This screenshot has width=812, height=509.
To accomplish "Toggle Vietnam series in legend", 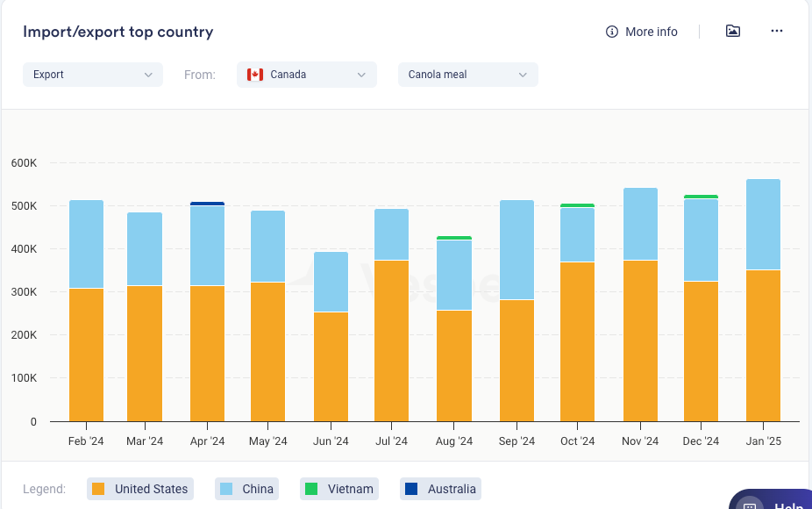I will click(x=339, y=489).
